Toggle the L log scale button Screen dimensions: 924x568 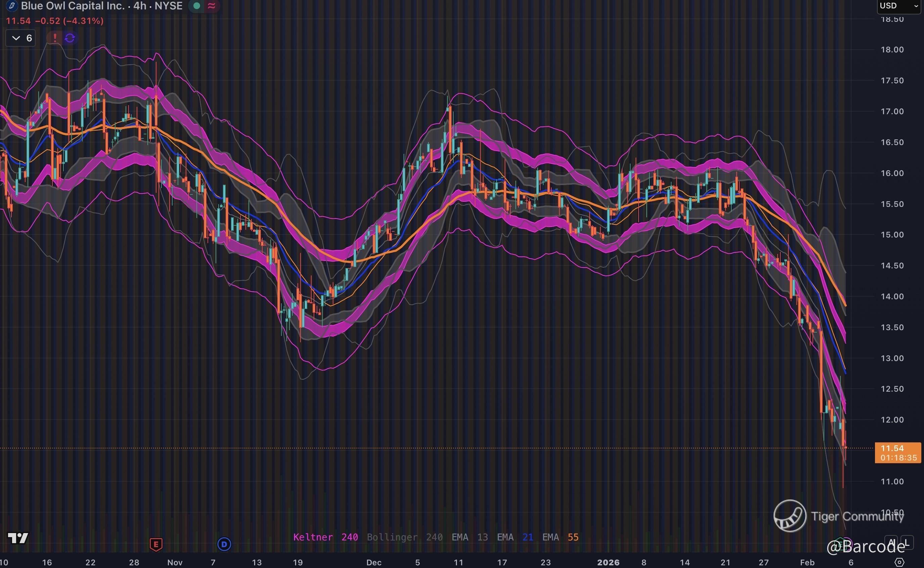point(907,542)
